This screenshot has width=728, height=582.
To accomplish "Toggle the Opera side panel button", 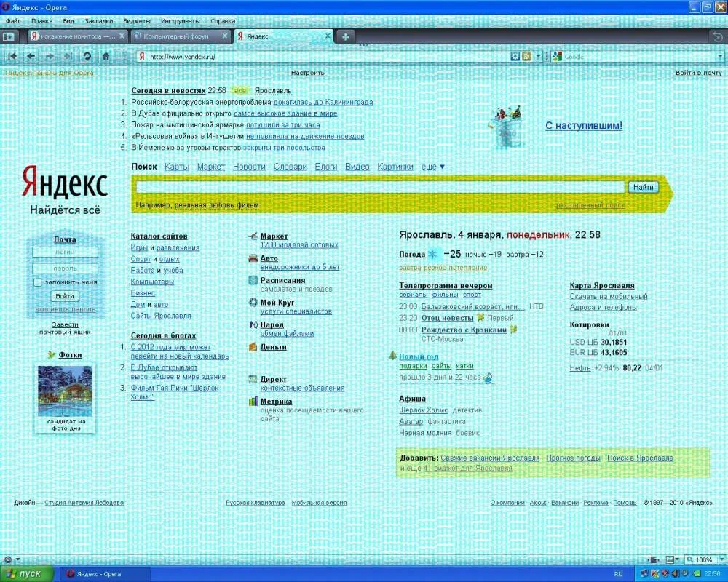I will pyautogui.click(x=8, y=36).
